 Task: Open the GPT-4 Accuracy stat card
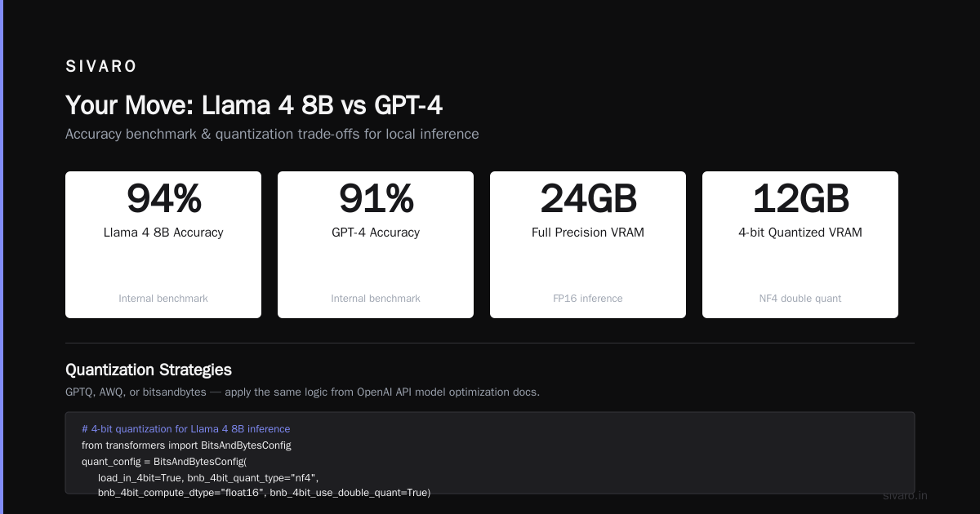[x=376, y=245]
